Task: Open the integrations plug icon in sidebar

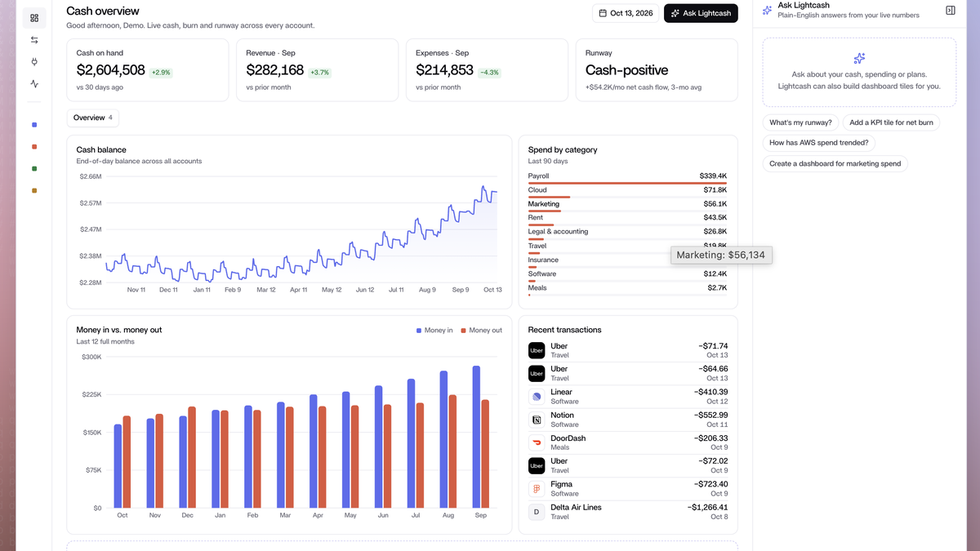Action: [34, 62]
